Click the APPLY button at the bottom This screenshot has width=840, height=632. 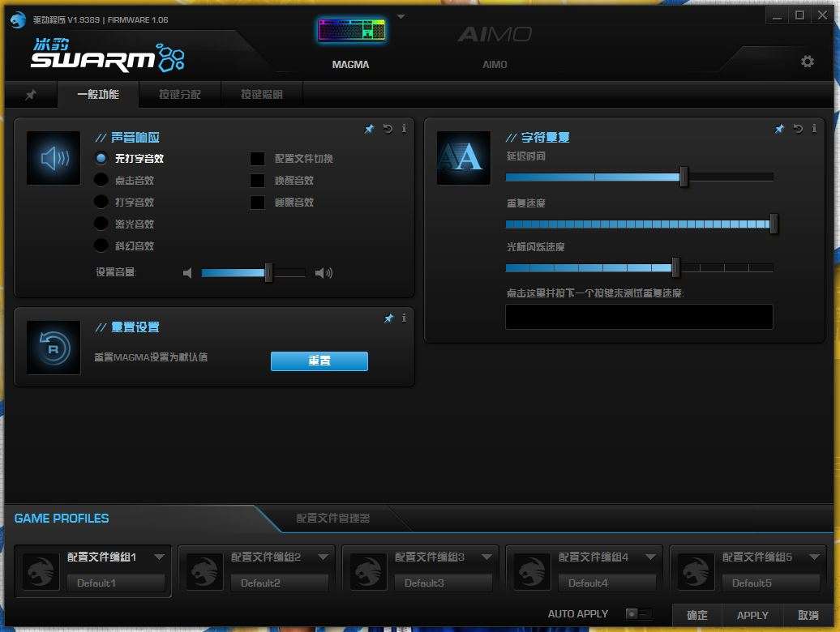tap(752, 616)
